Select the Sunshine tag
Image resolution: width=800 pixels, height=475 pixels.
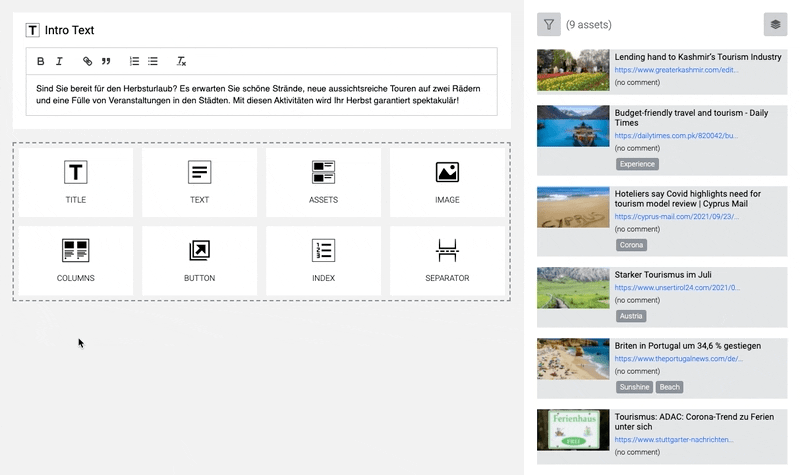[x=634, y=387]
